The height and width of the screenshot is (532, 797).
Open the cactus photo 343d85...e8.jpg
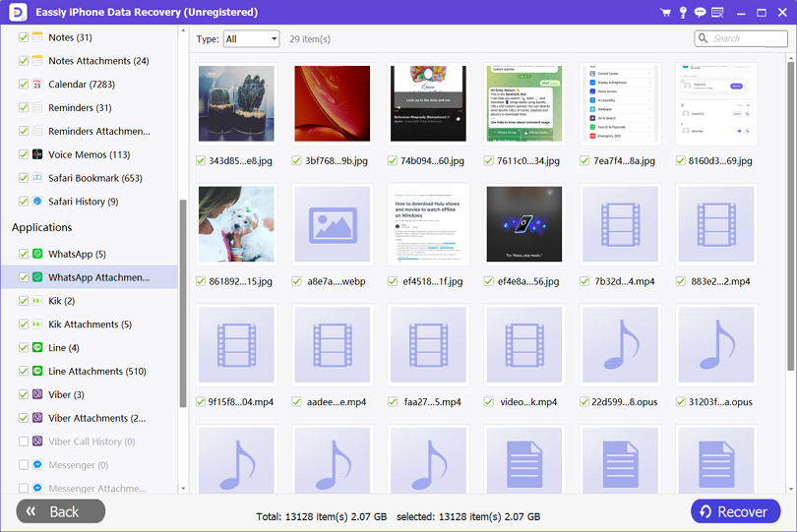[x=236, y=103]
